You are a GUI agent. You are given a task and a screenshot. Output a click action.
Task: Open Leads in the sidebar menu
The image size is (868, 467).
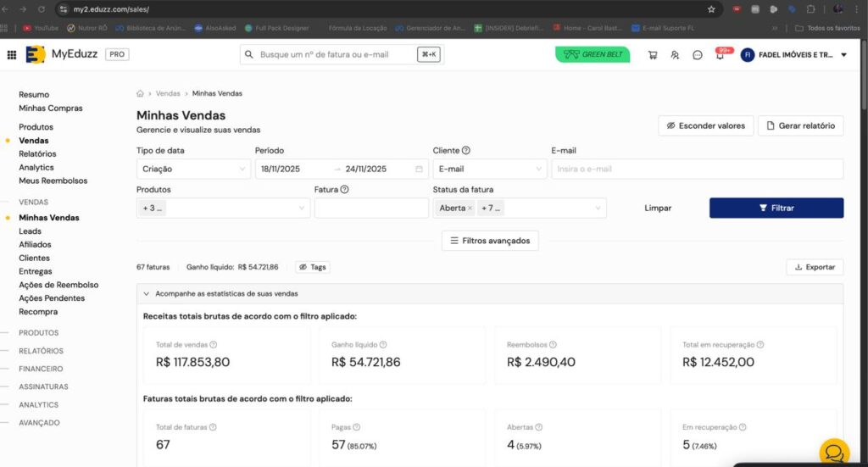[30, 231]
